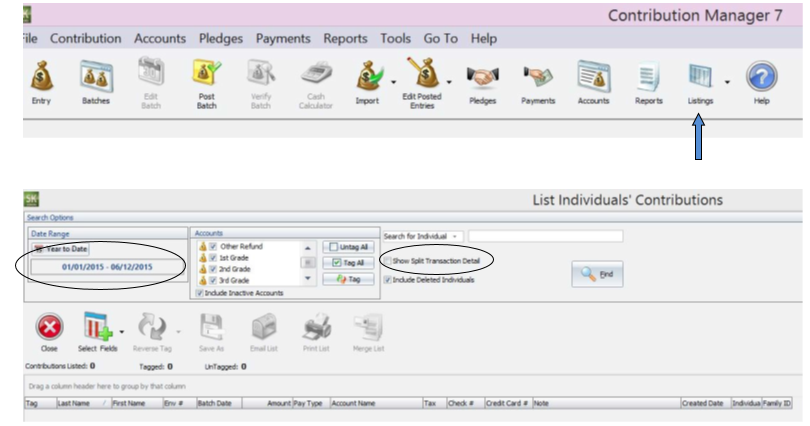Open the Go To menu
810x426 pixels.
441,38
